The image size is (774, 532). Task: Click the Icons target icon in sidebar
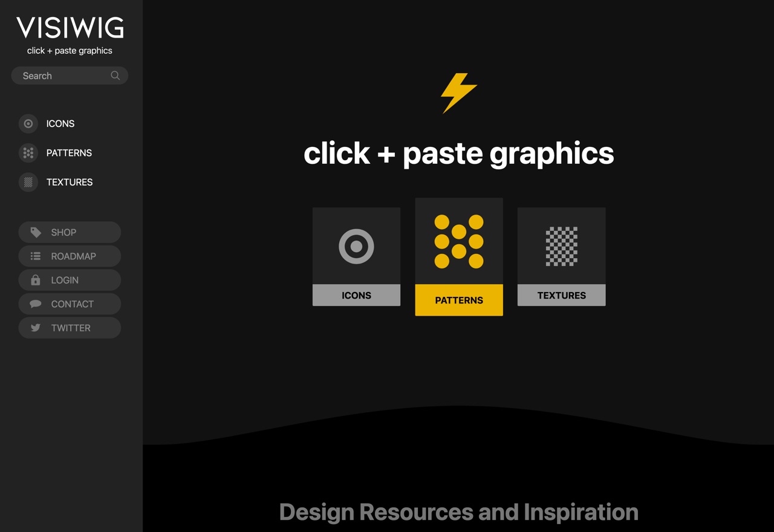point(28,124)
